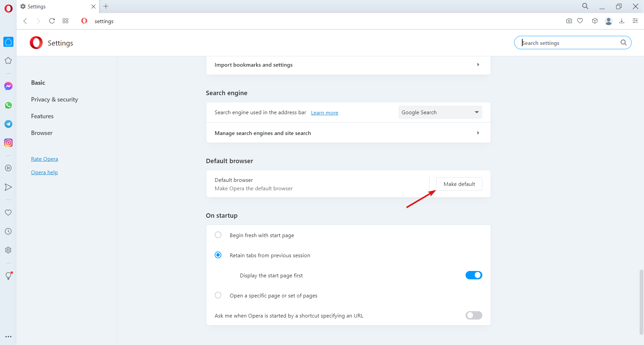Turn off Display the start page first
Viewport: 644px width, 345px height.
[x=474, y=275]
